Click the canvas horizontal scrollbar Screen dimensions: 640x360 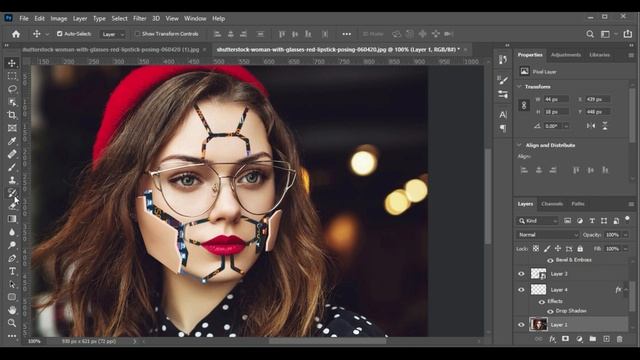click(327, 341)
